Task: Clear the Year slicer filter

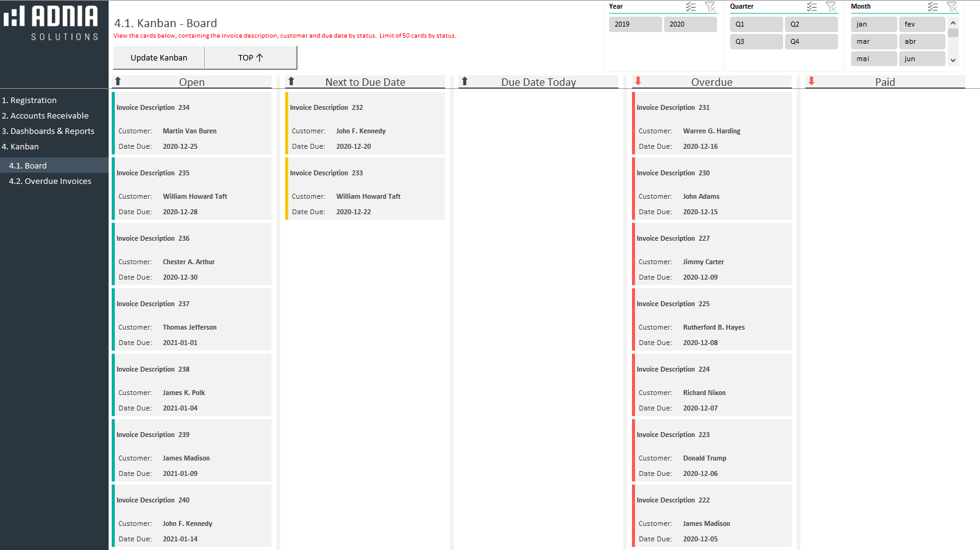Action: point(710,7)
